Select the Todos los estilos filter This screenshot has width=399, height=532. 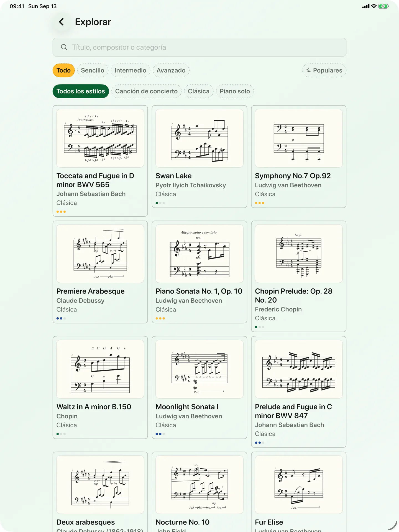click(81, 91)
